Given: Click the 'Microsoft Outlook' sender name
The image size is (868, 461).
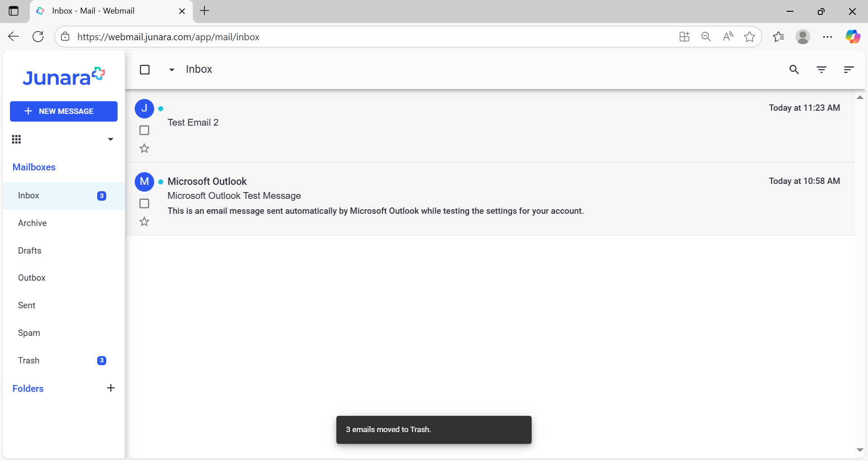Looking at the screenshot, I should pos(207,181).
